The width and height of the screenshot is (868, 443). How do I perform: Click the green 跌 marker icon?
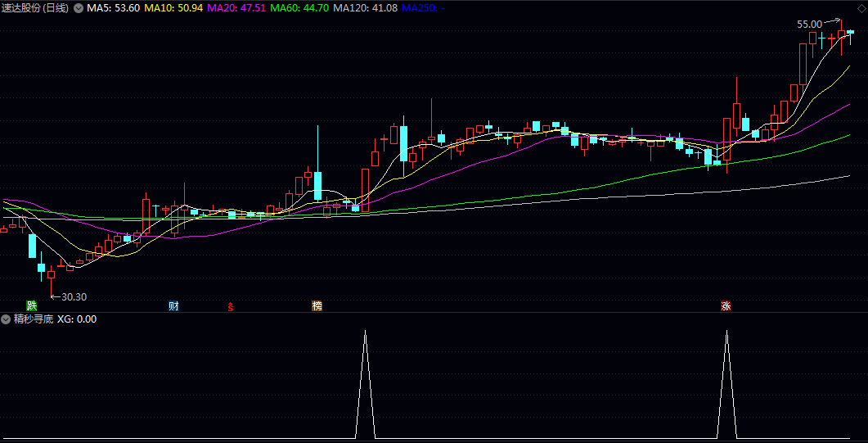coord(32,305)
